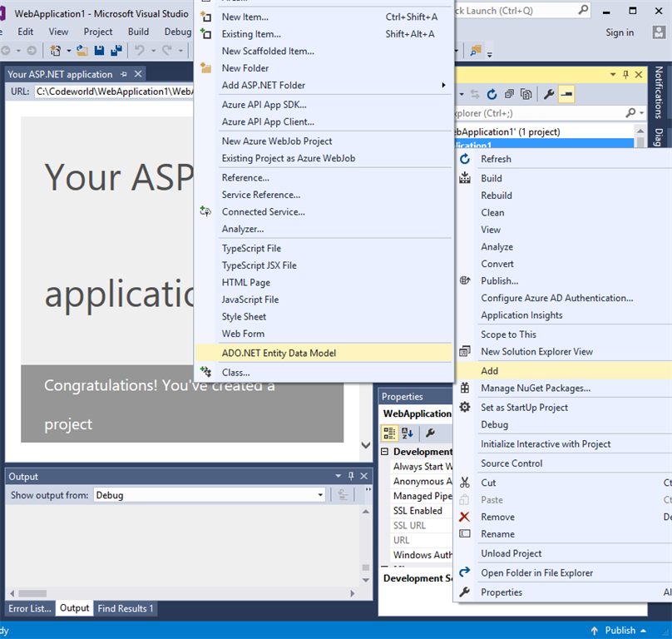The image size is (672, 639).
Task: Click the Categorized view icon in Properties
Action: (x=389, y=433)
